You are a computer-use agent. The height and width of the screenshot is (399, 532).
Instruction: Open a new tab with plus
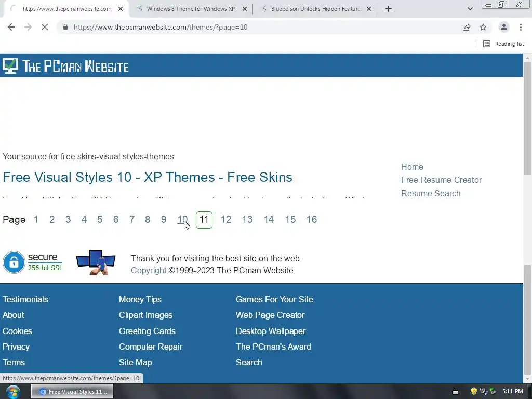click(x=389, y=9)
